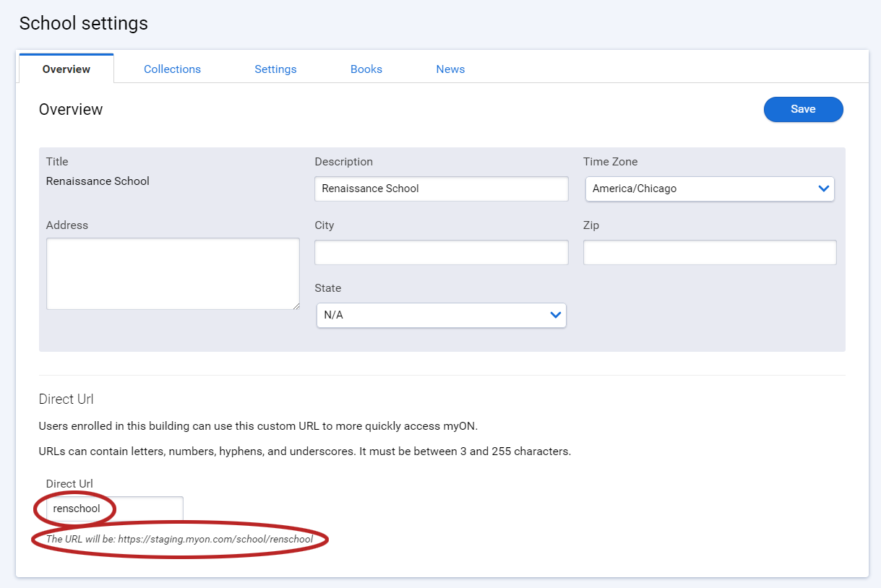Click the active Overview tab
This screenshot has height=588, width=881.
66,69
